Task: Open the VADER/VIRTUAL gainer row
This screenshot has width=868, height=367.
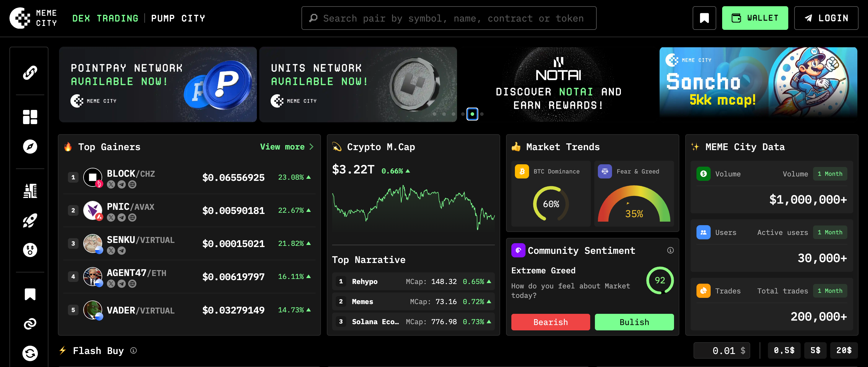Action: [189, 310]
